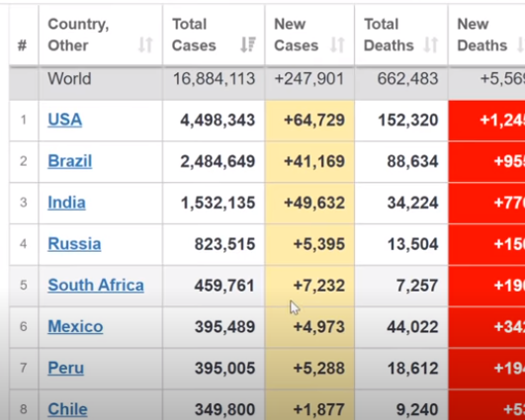525x420 pixels.
Task: Click the USA new deaths red cell
Action: coord(486,121)
